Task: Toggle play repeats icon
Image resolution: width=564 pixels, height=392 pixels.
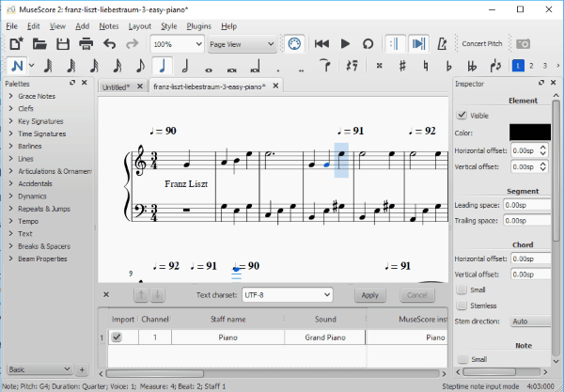Action: click(395, 44)
